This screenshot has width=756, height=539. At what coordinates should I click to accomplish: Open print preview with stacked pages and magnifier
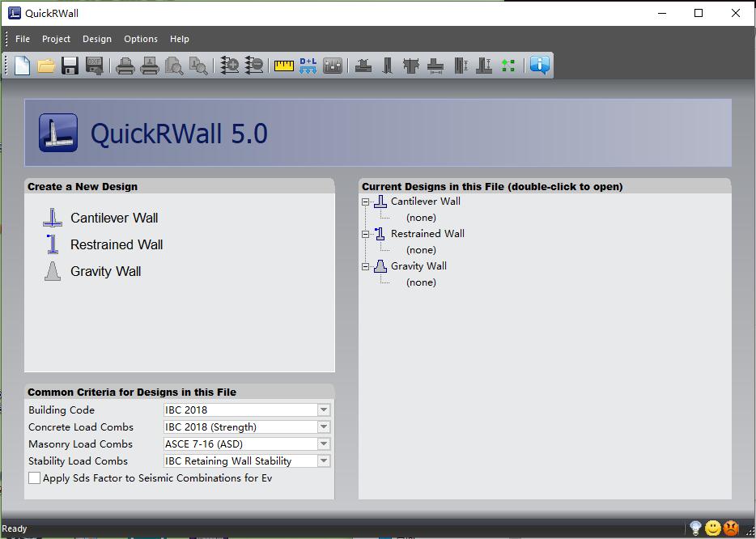click(x=173, y=66)
